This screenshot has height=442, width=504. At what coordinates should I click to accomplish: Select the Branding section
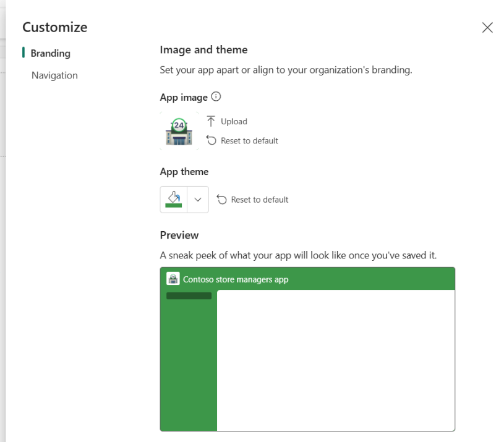click(50, 53)
